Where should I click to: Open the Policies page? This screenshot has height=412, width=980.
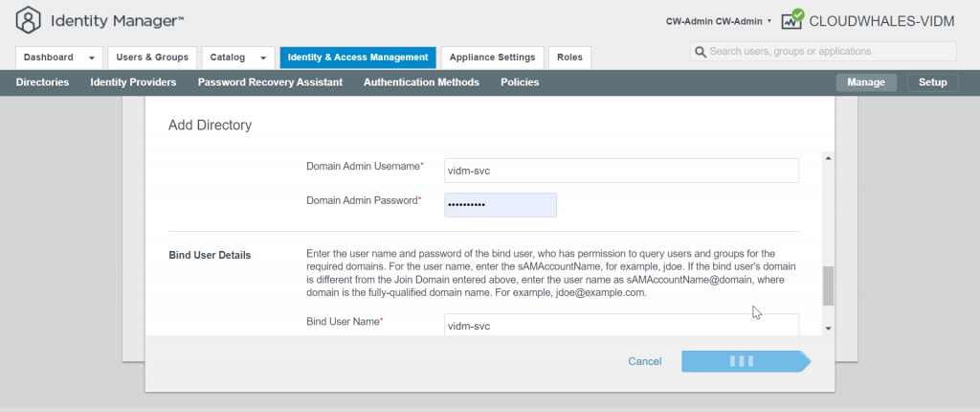520,82
